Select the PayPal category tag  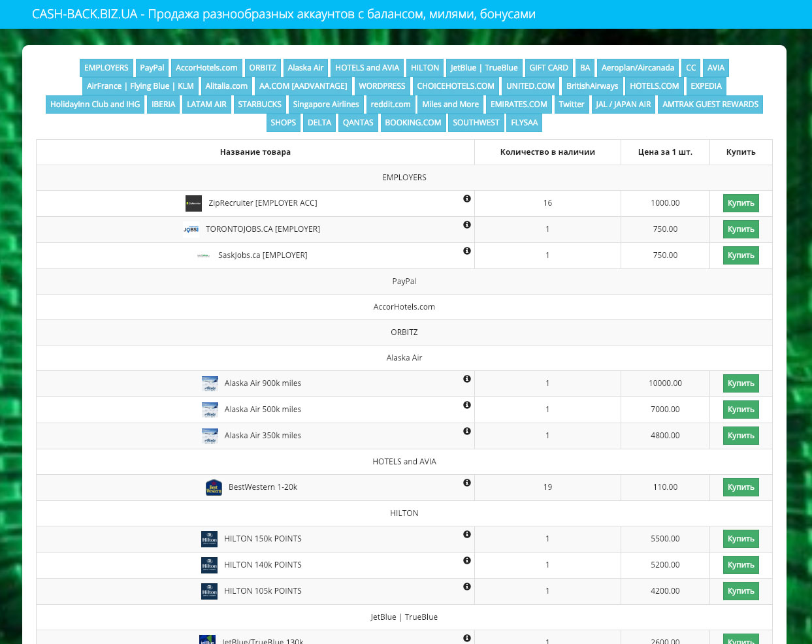tap(152, 68)
